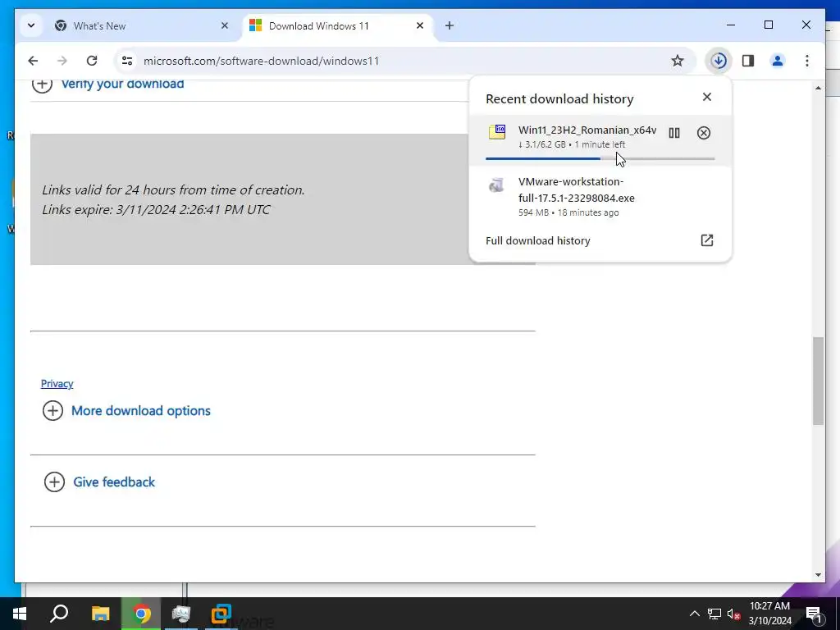
Task: Click the ISO file icon in downloads
Action: (496, 132)
